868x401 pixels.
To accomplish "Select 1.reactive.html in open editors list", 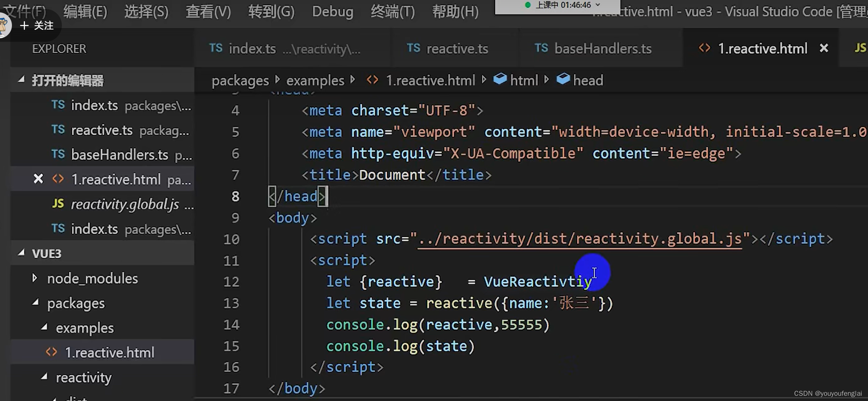I will tap(102, 179).
